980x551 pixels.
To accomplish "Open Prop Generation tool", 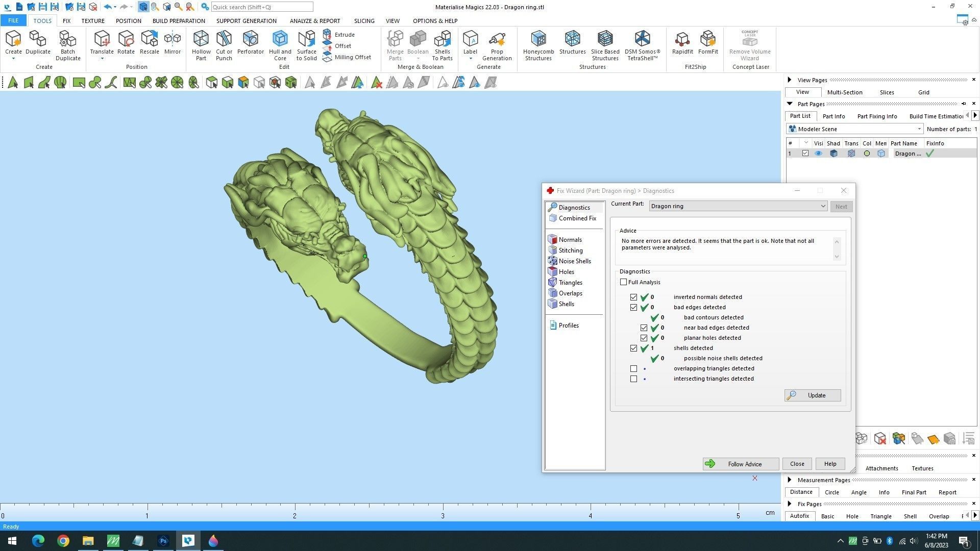I will [x=497, y=45].
